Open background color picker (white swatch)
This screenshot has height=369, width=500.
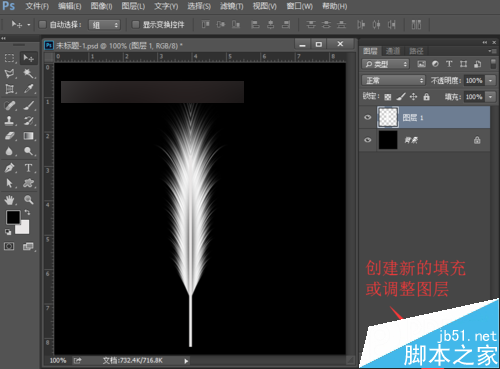[x=24, y=228]
